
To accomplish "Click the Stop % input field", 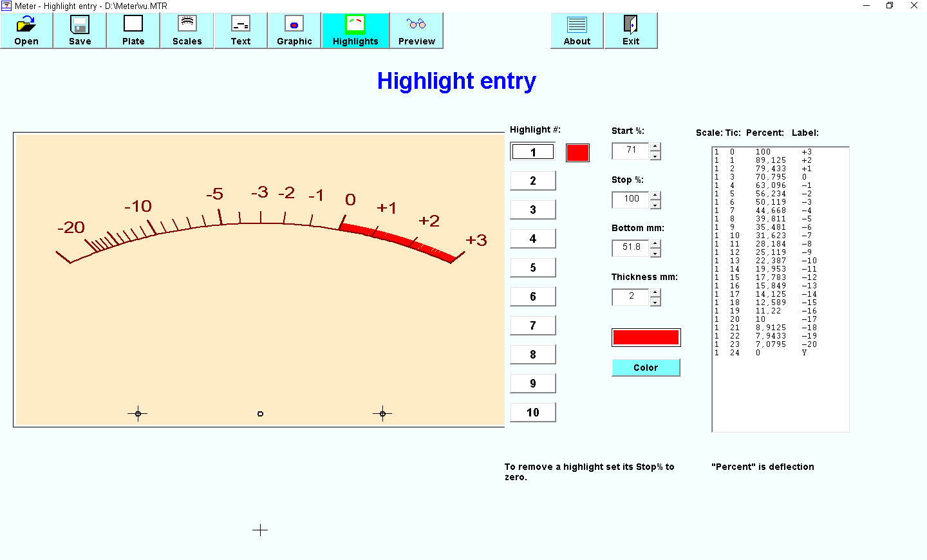I will coord(630,200).
